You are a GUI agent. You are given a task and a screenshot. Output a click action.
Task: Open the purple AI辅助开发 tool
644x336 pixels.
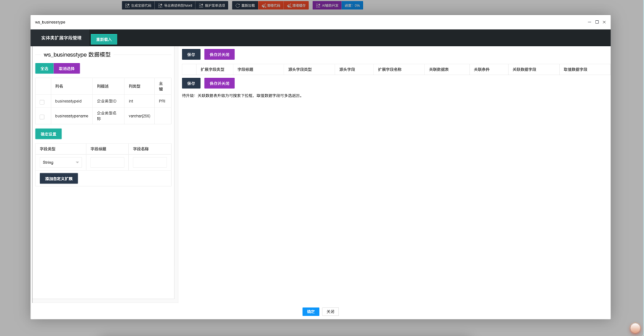click(x=327, y=5)
